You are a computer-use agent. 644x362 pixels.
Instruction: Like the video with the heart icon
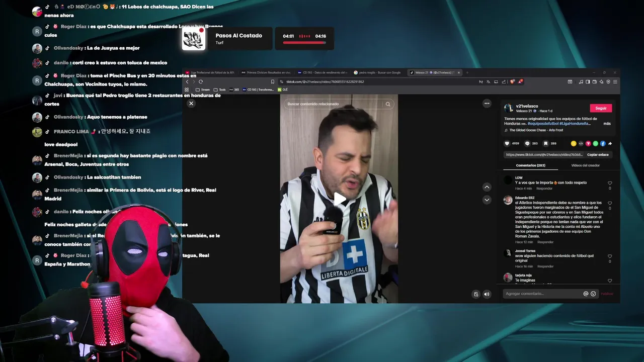point(507,143)
